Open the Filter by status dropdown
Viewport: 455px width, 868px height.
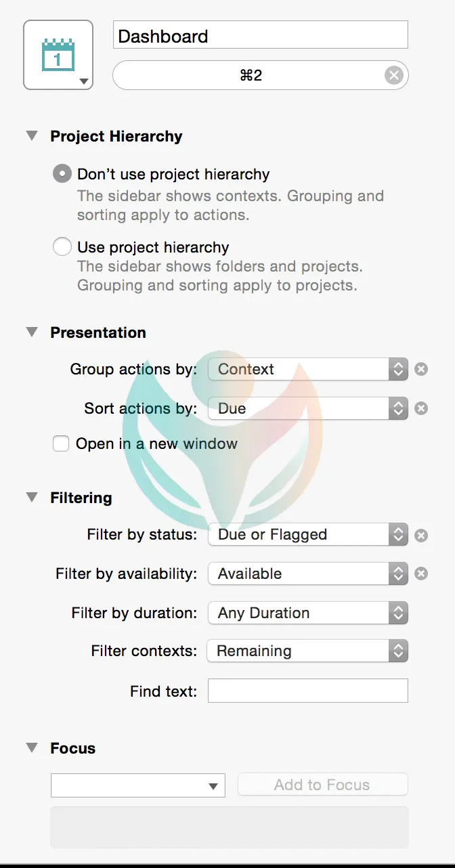[x=308, y=535]
